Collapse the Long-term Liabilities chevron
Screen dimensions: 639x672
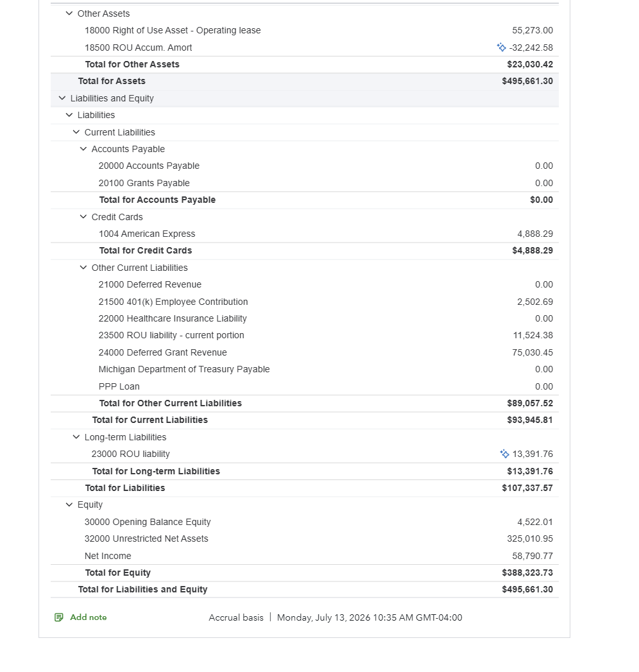point(76,436)
